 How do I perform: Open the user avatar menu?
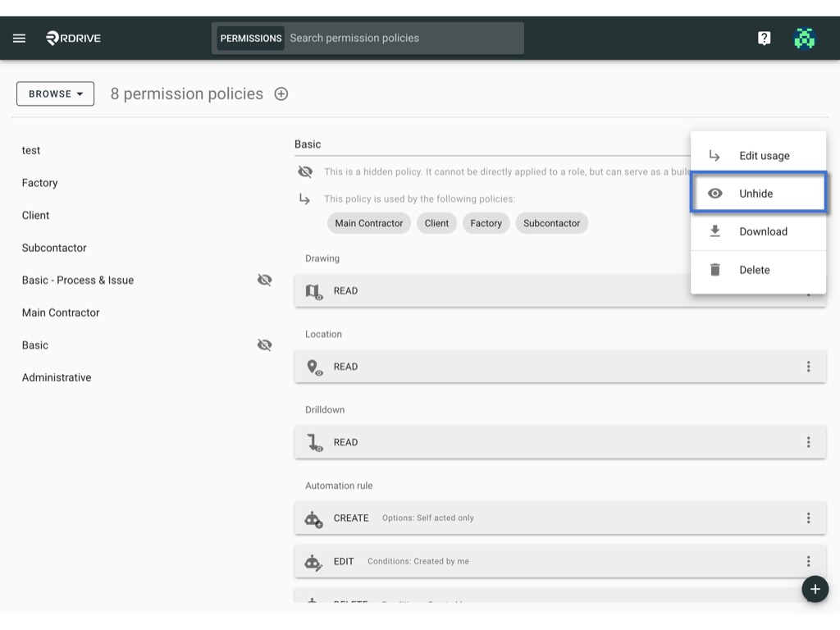[x=804, y=38]
